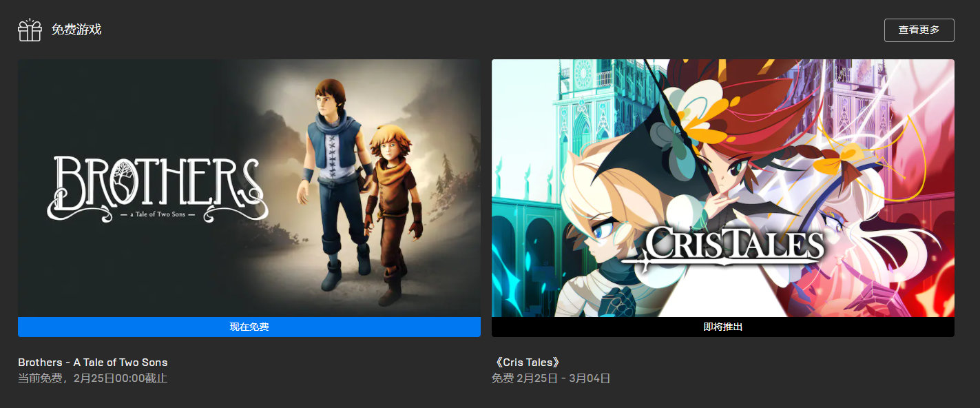The width and height of the screenshot is (980, 408).
Task: Click the 免费 2月25日 - 3月04日 date text
Action: point(551,378)
